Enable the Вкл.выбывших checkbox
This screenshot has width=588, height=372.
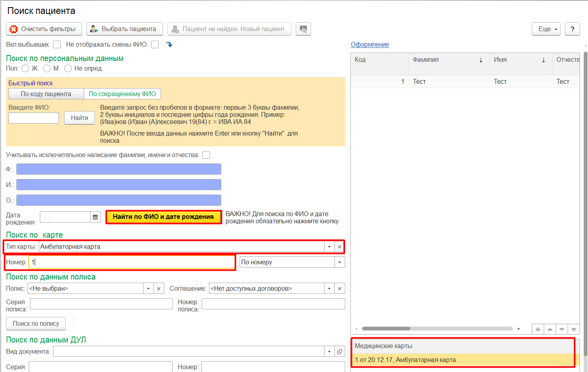click(x=57, y=45)
